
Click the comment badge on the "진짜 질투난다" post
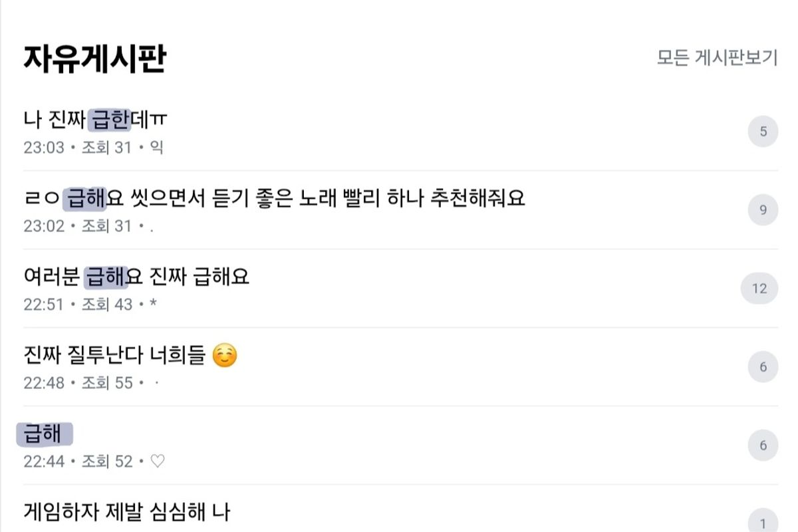pos(763,367)
